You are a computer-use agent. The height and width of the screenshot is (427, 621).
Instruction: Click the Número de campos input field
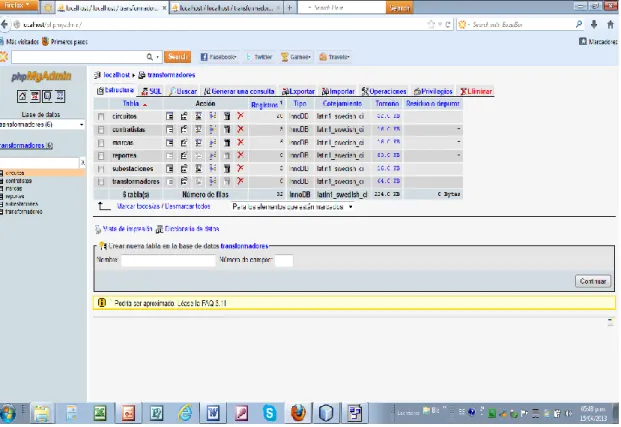[284, 261]
